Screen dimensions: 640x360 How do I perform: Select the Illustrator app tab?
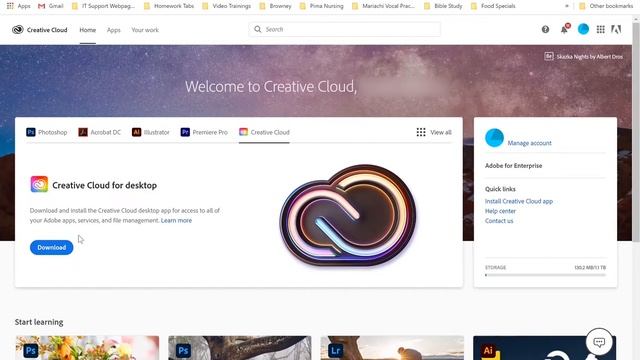[151, 132]
